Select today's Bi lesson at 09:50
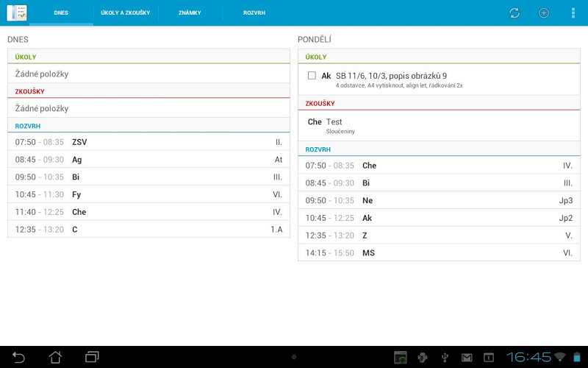The width and height of the screenshot is (588, 368). pos(149,177)
